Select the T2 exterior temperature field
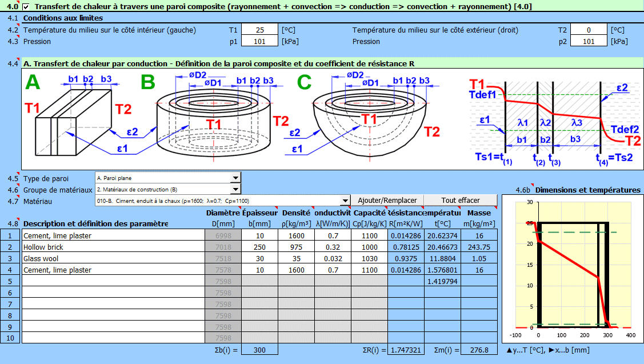The width and height of the screenshot is (644, 364). (589, 30)
